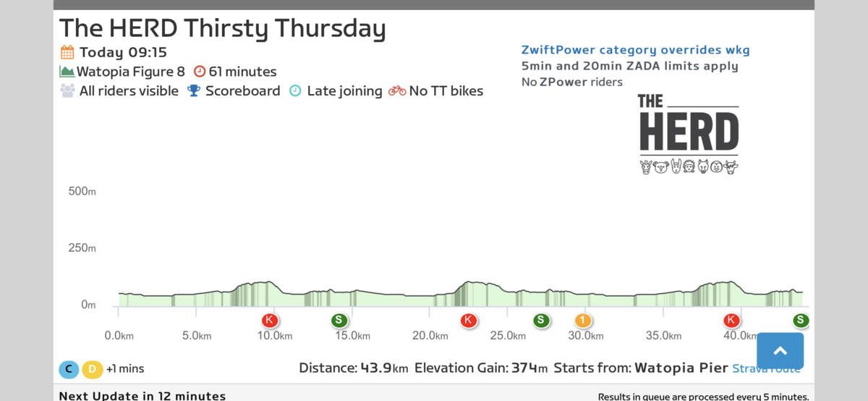Click the Scoreboard trophy icon
The image size is (868, 401).
coord(194,91)
